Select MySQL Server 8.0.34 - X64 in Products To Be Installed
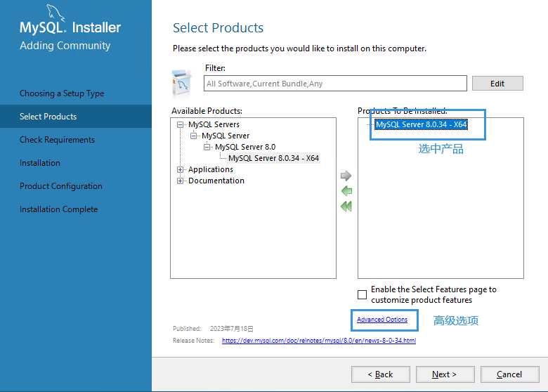This screenshot has height=392, width=548. (x=421, y=124)
